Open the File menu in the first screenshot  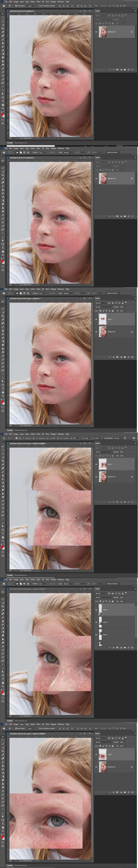click(x=6, y=2)
